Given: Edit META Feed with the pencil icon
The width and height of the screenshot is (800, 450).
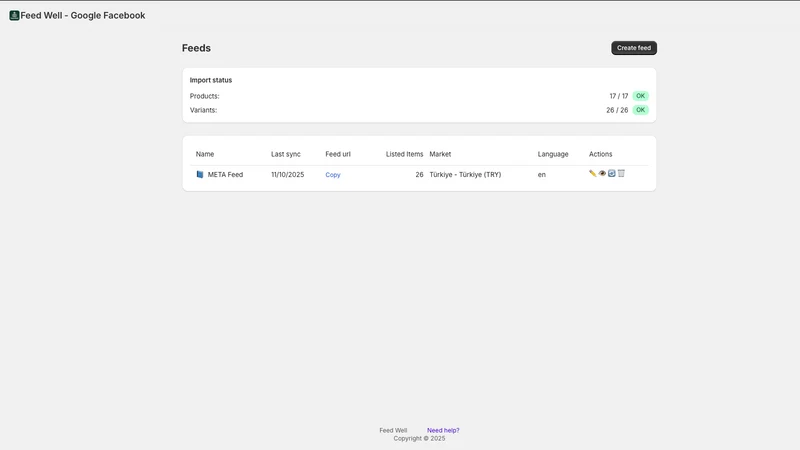Looking at the screenshot, I should click(592, 173).
